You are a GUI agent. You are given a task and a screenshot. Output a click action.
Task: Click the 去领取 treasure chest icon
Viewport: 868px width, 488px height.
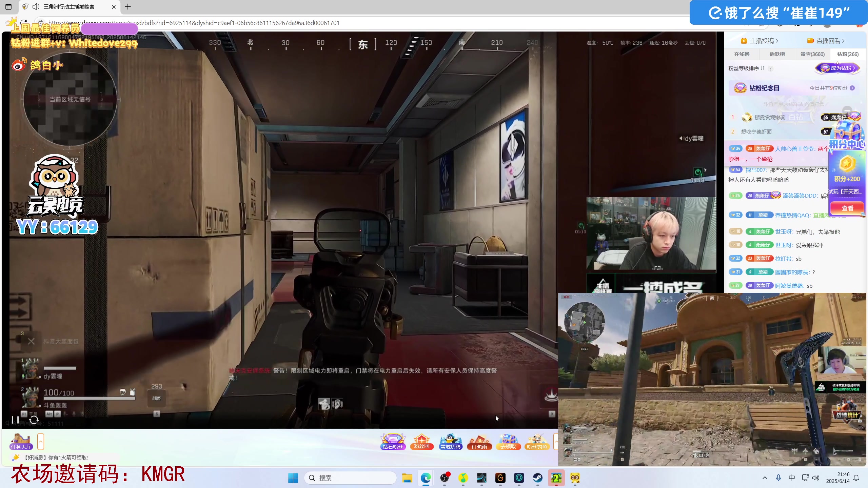[x=508, y=442]
